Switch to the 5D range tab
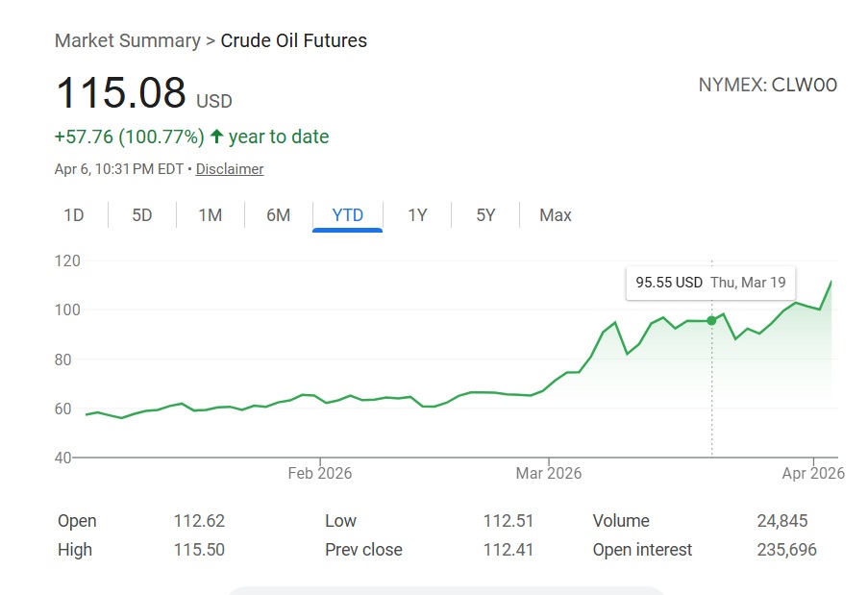 click(142, 215)
